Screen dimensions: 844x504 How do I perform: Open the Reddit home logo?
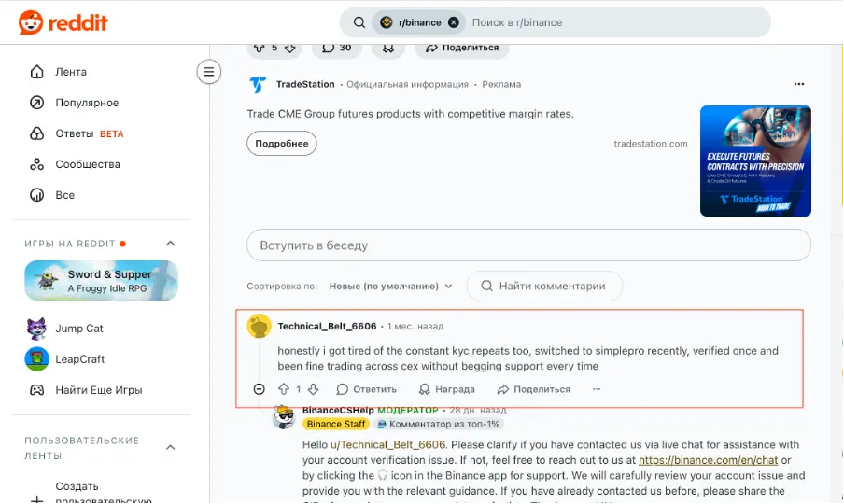pyautogui.click(x=63, y=22)
